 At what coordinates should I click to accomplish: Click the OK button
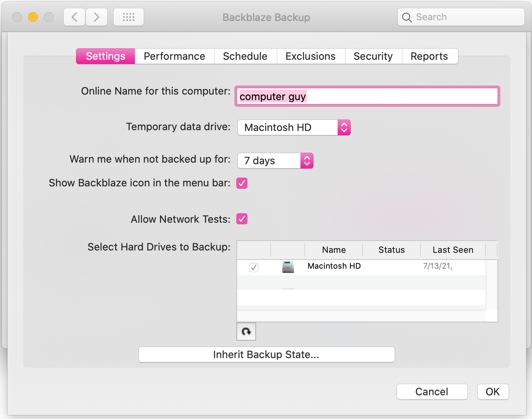point(493,392)
